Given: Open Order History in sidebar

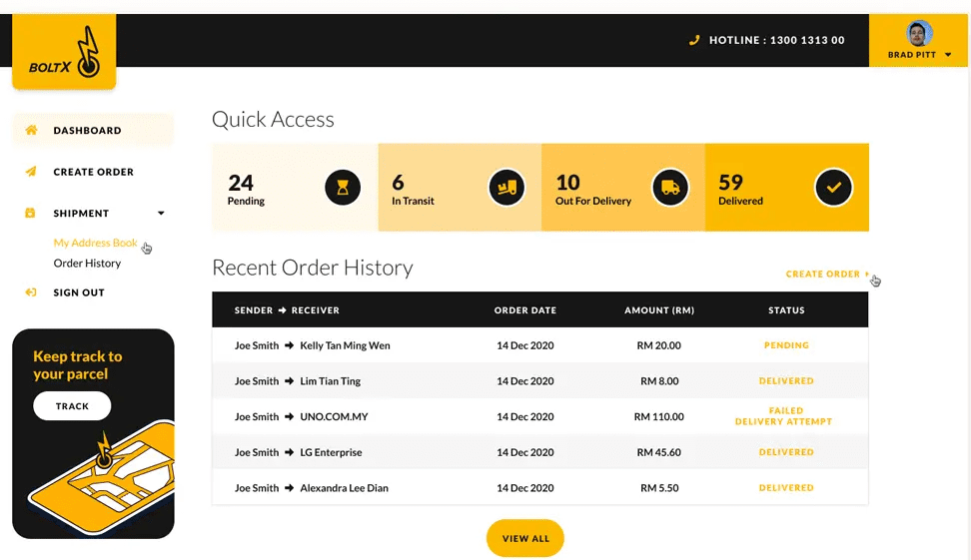Looking at the screenshot, I should pyautogui.click(x=87, y=263).
